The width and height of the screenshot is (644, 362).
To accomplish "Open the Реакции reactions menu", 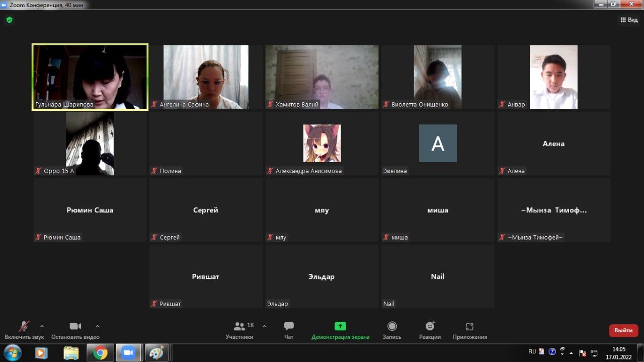I will pos(430,330).
